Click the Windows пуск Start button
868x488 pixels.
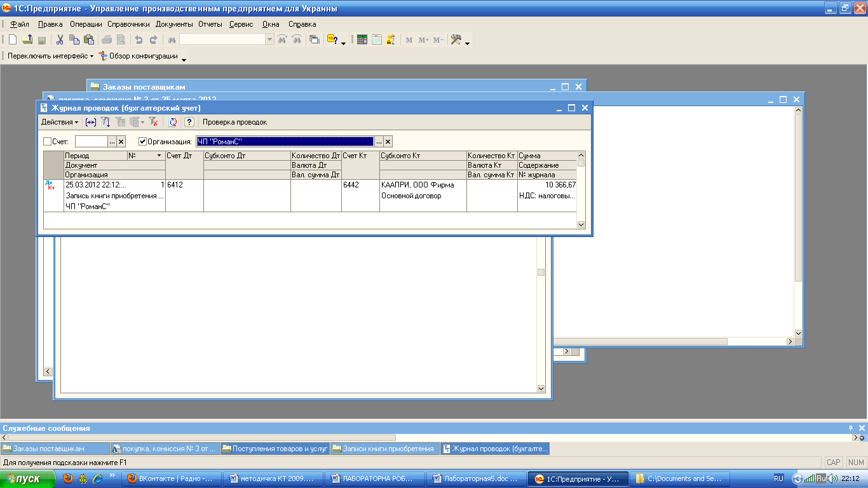[28, 478]
